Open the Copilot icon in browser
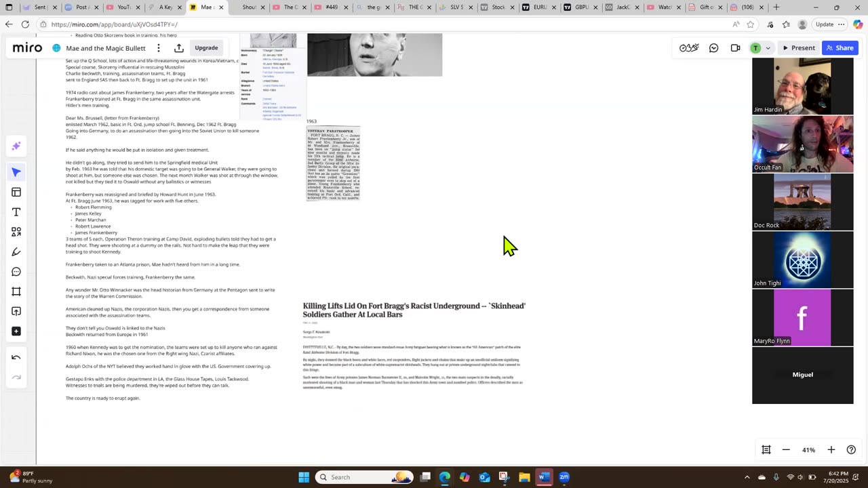 click(x=858, y=24)
